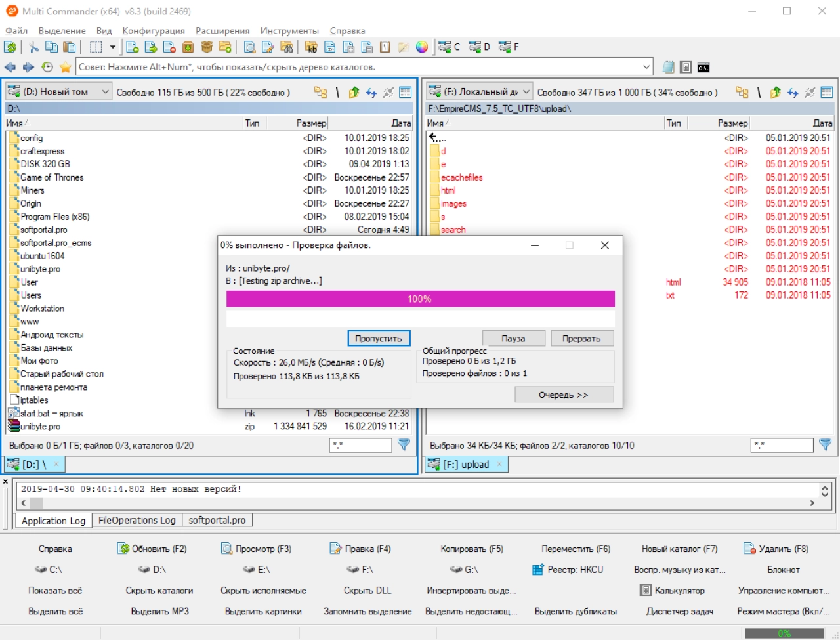Open the Файл menu
The image size is (840, 640).
tap(16, 31)
